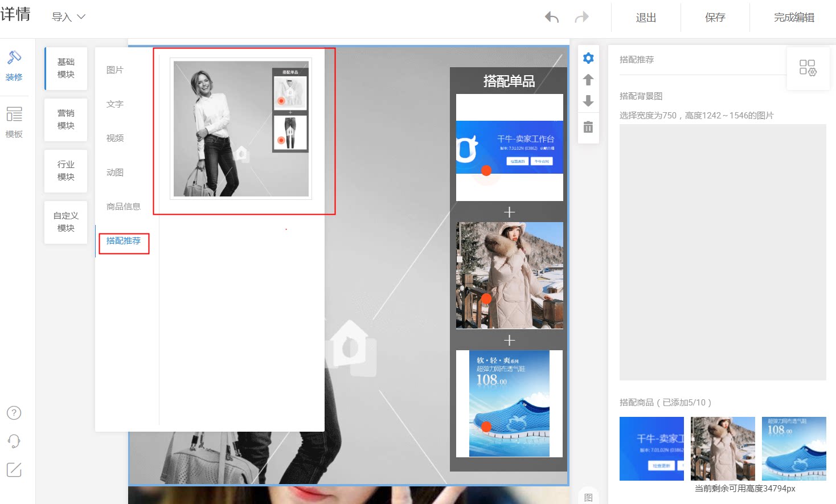The height and width of the screenshot is (504, 836).
Task: Open customer service headset icon
Action: click(x=14, y=441)
